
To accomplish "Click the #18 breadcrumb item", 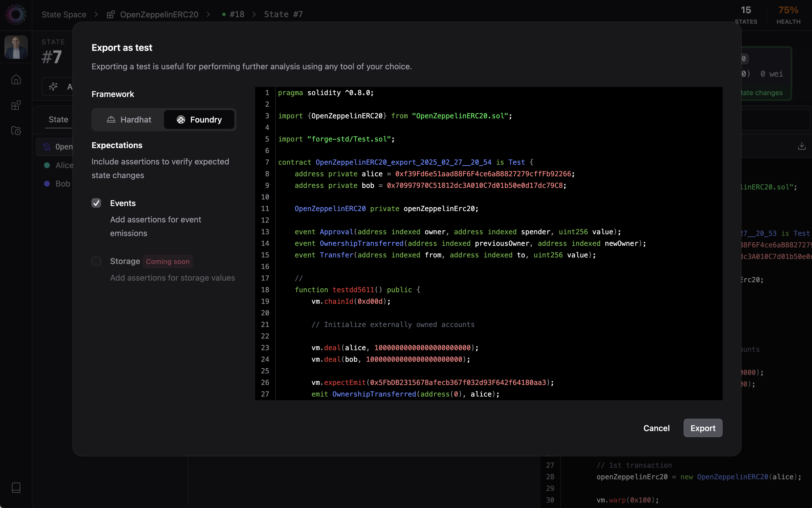I will [236, 14].
